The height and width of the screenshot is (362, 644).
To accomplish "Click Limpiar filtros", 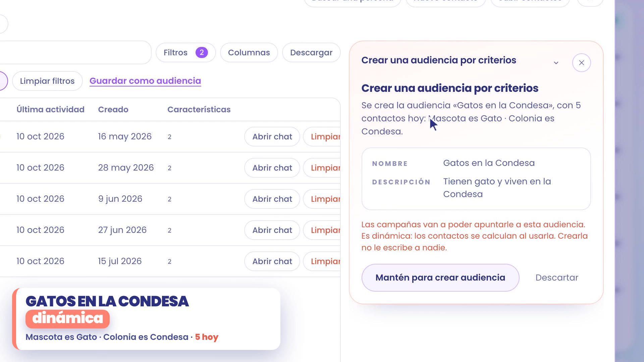I will [x=47, y=81].
